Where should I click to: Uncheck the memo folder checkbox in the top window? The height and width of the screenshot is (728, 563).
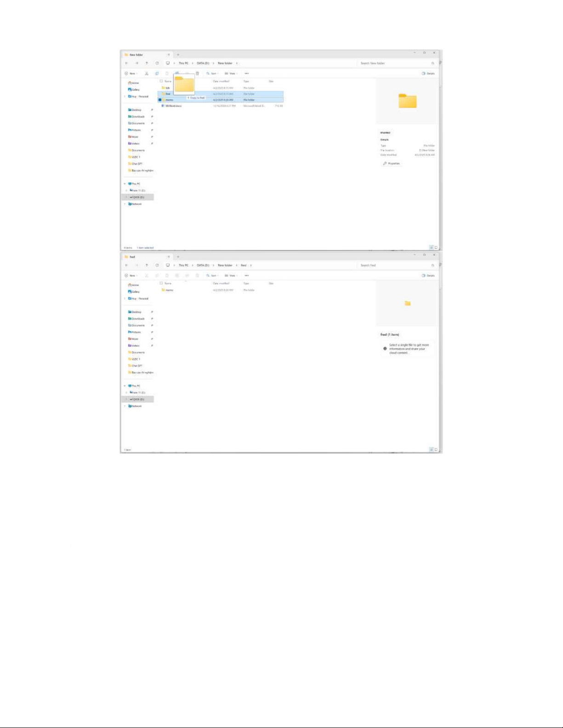pos(160,100)
